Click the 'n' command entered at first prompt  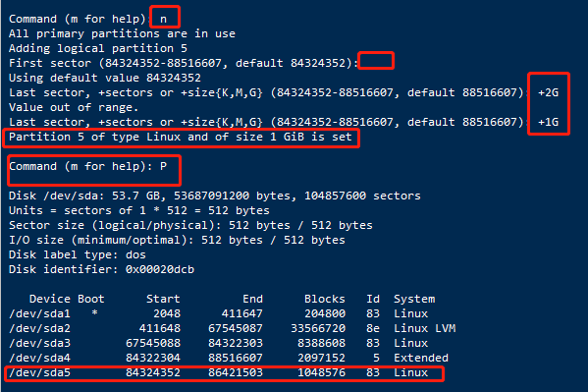coord(164,19)
